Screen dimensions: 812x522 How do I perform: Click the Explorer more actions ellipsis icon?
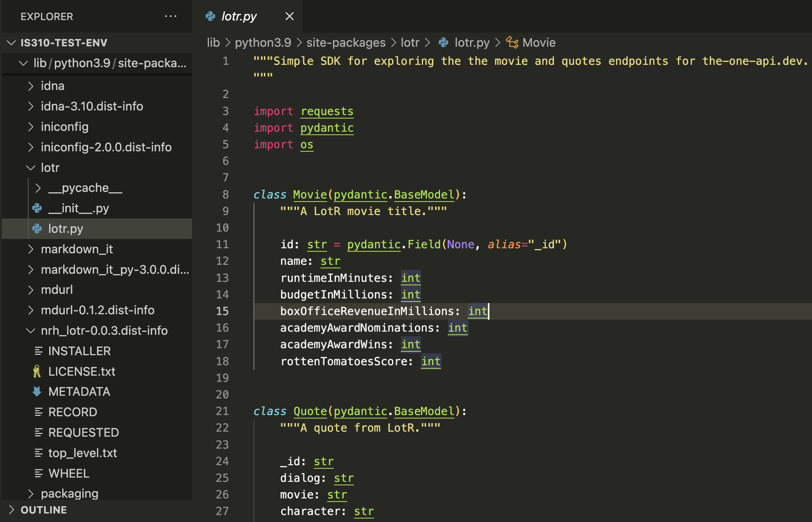pos(170,16)
